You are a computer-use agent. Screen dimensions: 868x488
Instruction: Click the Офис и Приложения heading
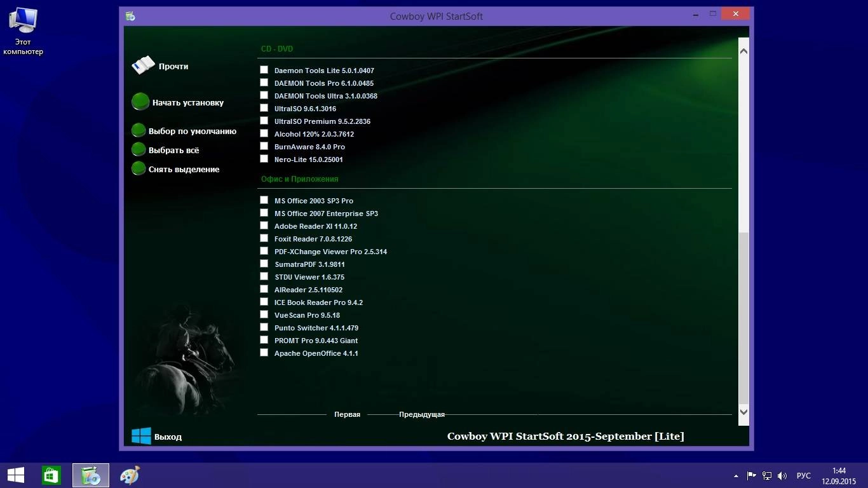[x=300, y=179]
